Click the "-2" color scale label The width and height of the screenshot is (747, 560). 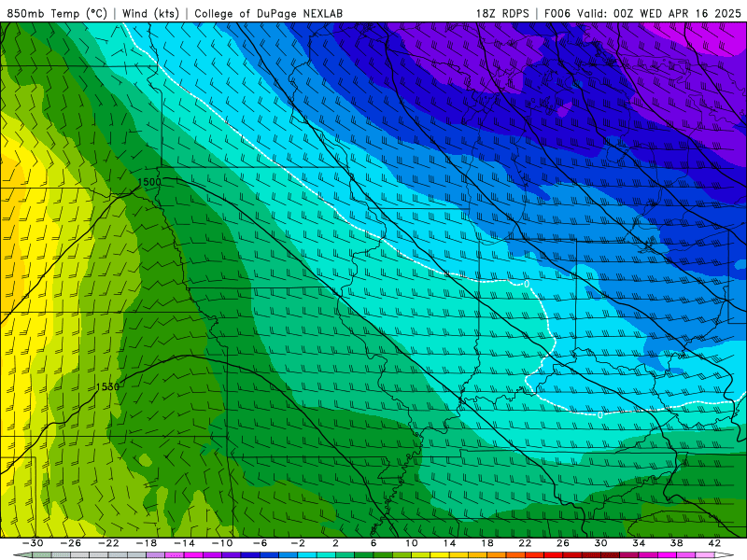tap(298, 543)
